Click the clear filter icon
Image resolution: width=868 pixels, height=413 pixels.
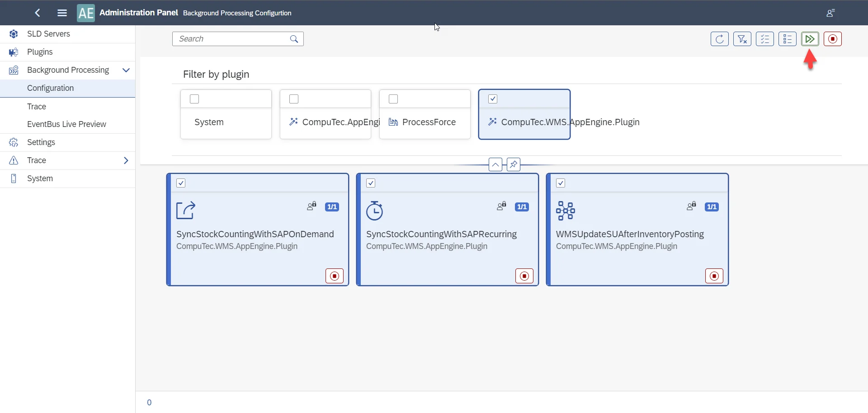[x=742, y=39]
